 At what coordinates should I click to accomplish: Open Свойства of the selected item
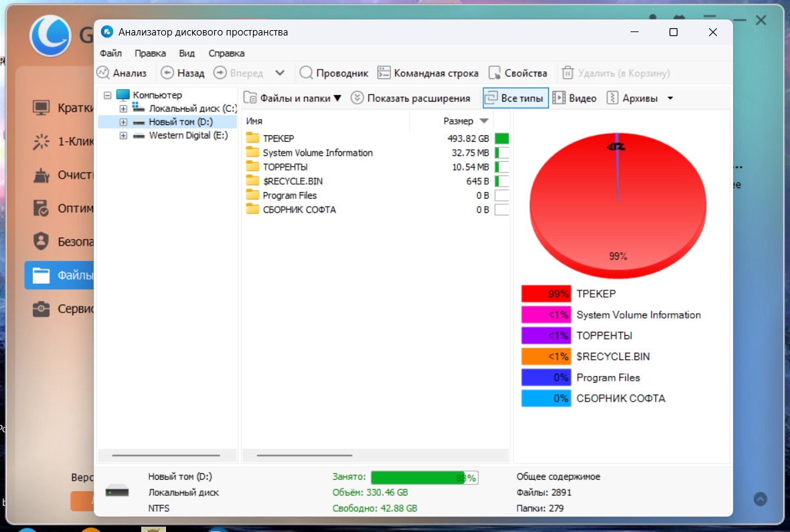pyautogui.click(x=518, y=73)
